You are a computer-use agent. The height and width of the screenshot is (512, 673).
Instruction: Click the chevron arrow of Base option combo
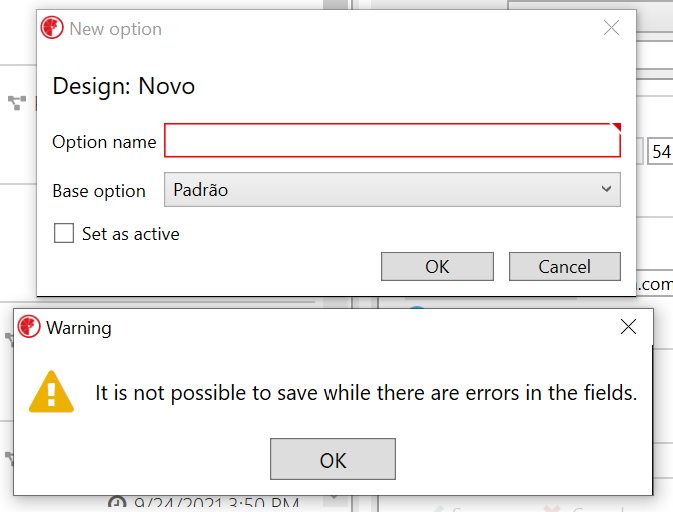pyautogui.click(x=606, y=189)
